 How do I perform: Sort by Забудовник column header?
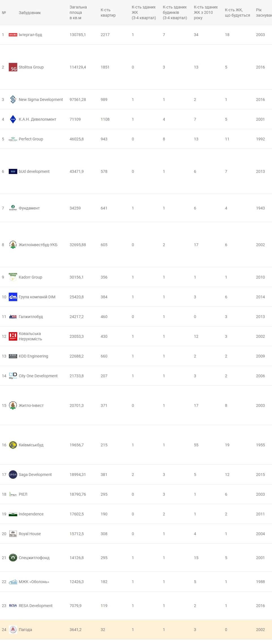pyautogui.click(x=30, y=13)
